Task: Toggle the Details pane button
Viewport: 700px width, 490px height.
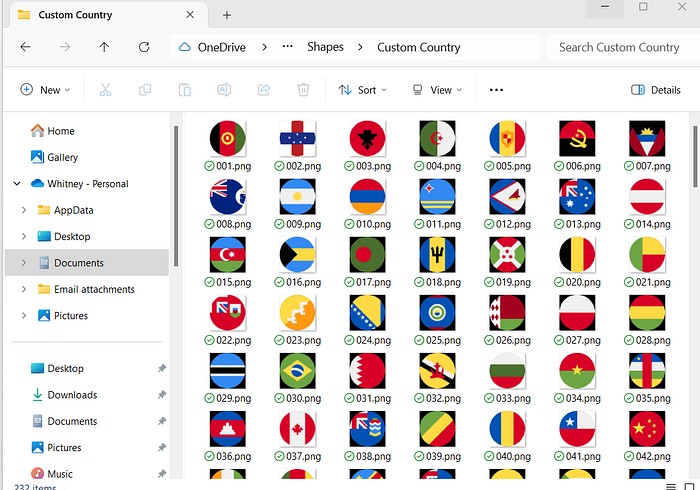Action: 656,90
